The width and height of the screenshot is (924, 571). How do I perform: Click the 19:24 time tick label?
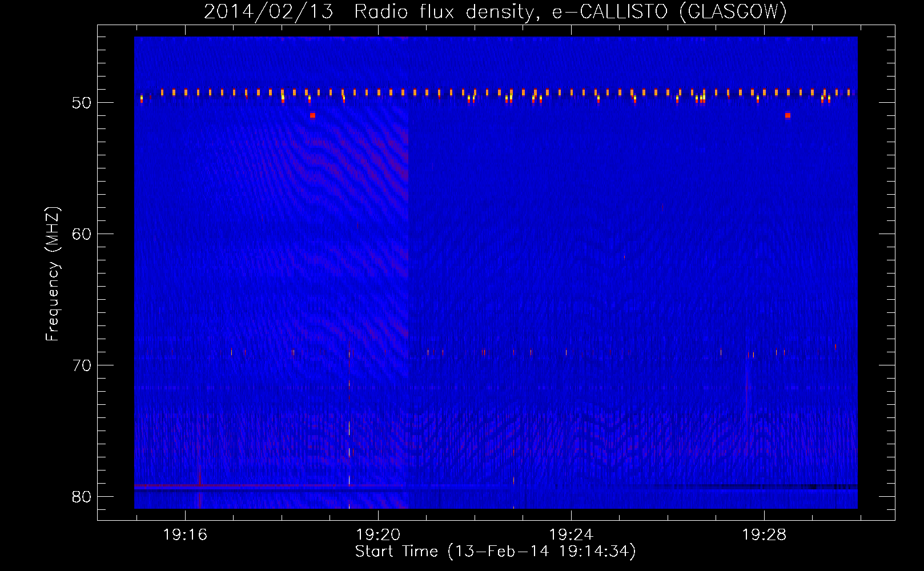click(571, 535)
